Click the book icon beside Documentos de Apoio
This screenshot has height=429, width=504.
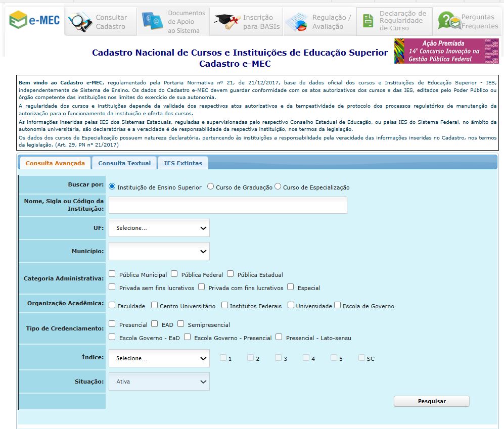click(152, 21)
